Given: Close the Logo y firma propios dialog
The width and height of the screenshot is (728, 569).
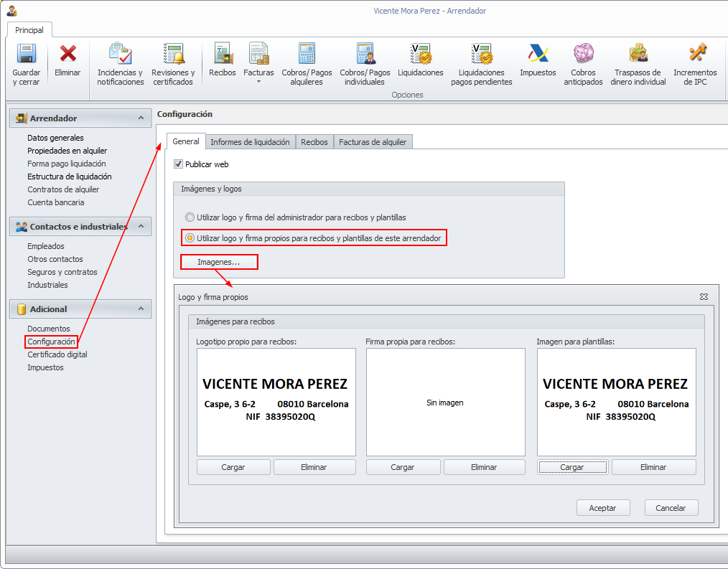Looking at the screenshot, I should [x=704, y=296].
